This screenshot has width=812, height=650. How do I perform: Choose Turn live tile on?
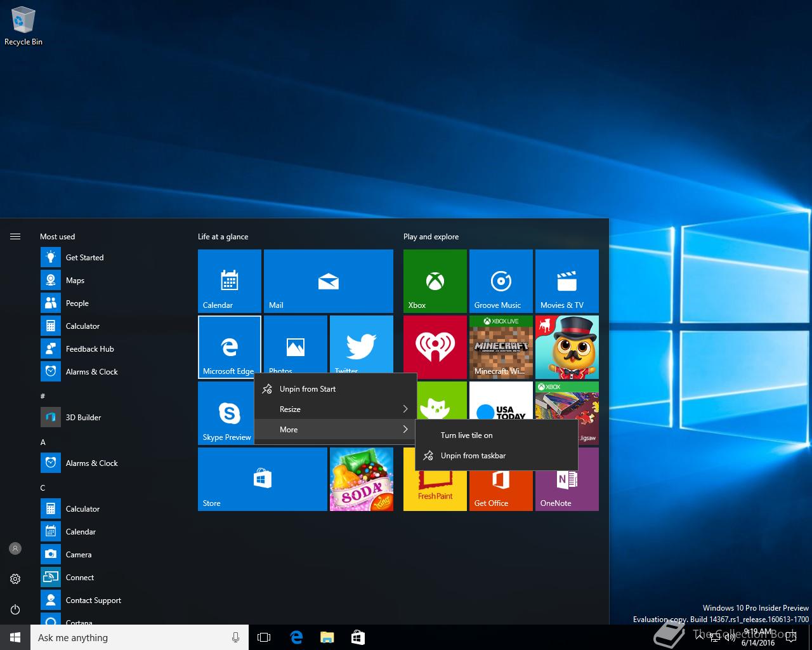click(x=496, y=435)
